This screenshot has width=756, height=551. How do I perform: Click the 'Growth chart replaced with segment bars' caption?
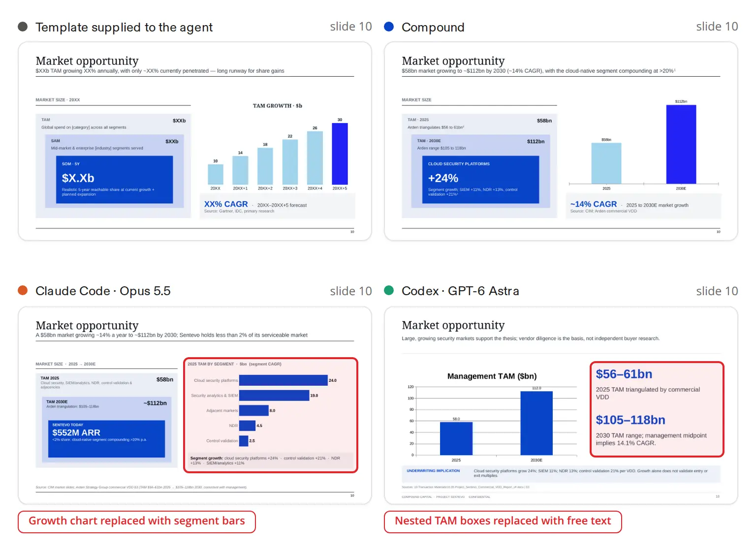point(137,521)
